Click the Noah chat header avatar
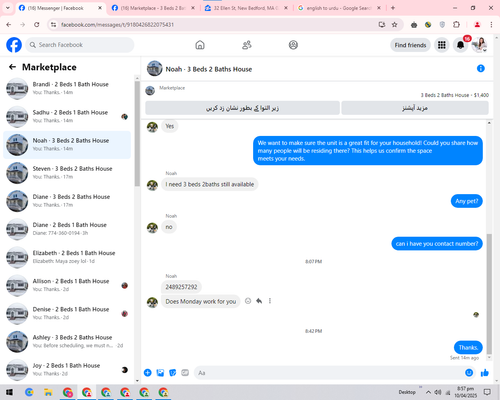The width and height of the screenshot is (500, 400). tap(154, 68)
